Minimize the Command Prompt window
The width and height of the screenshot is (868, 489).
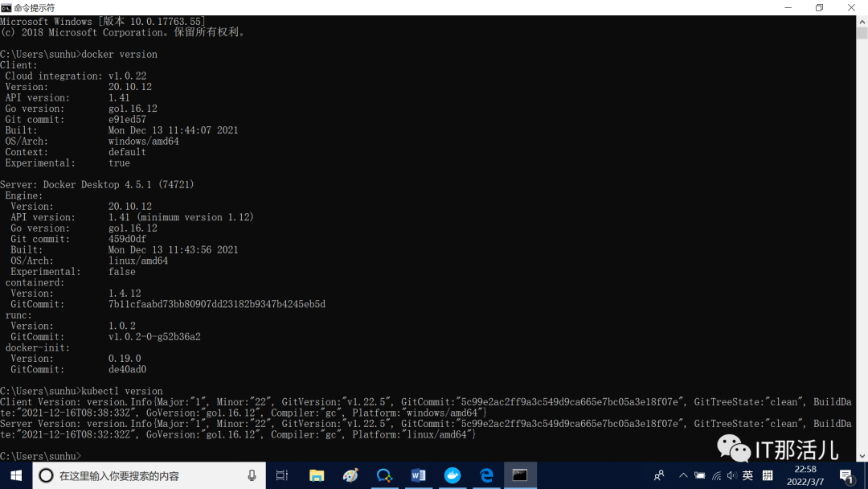click(x=788, y=8)
